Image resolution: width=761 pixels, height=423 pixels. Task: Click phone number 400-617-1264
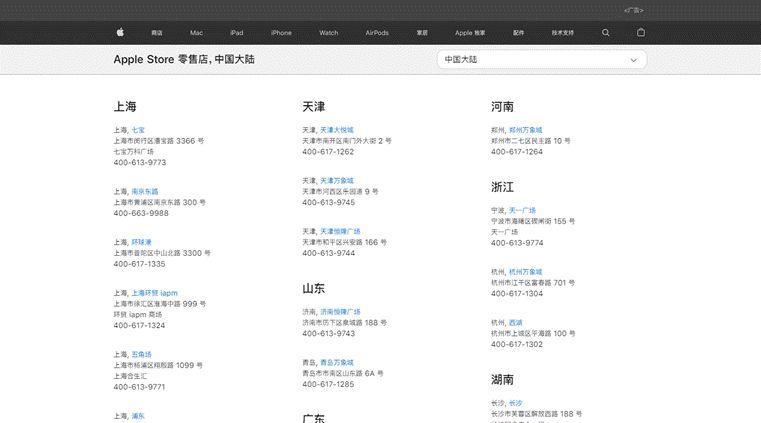517,152
